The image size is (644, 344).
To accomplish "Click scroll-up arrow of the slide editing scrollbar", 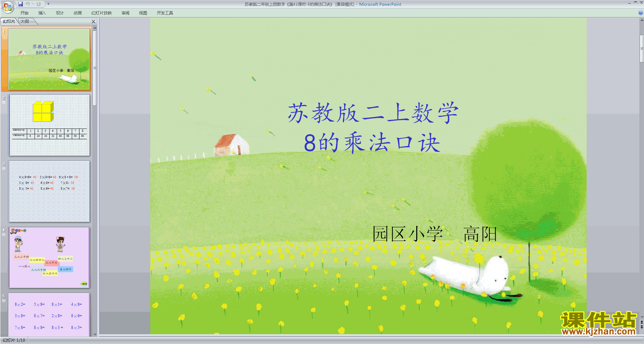I will tap(642, 20).
